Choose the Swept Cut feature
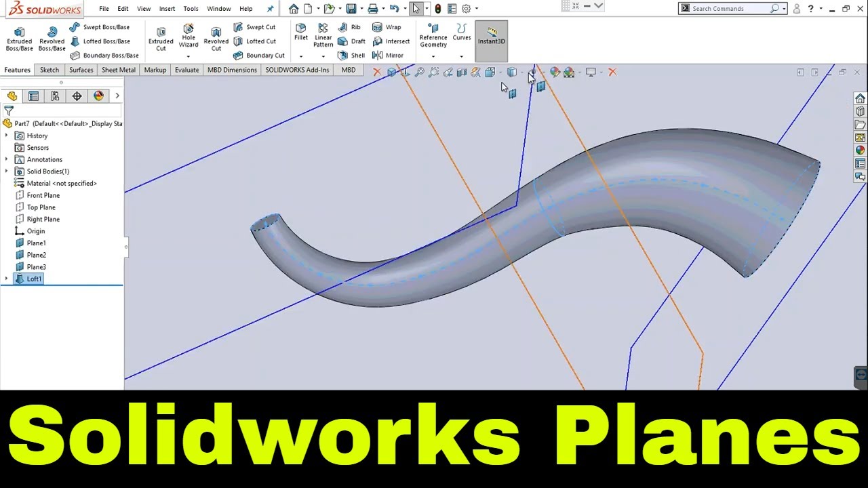 click(254, 27)
